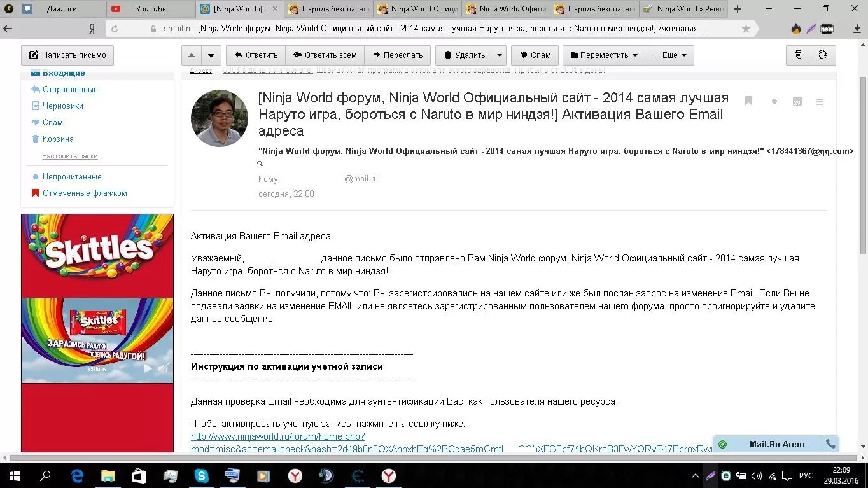
Task: Open the Переместить move dropdown
Action: [604, 55]
